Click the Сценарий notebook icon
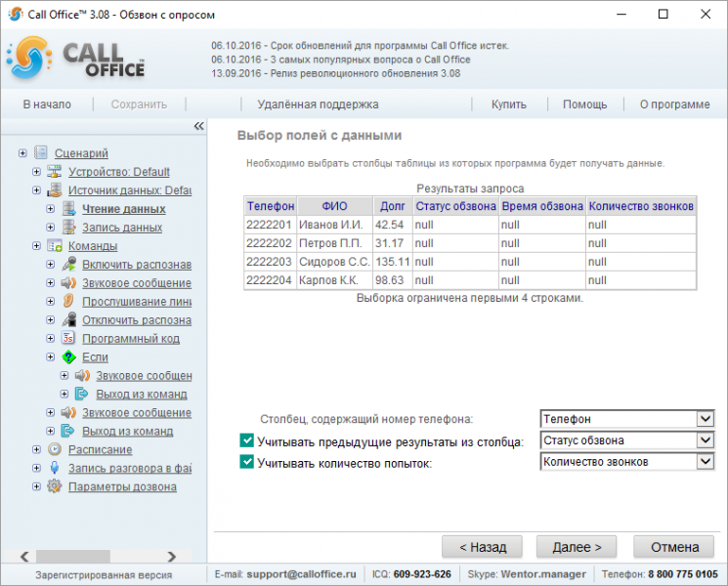Screen dimensions: 728x586 coord(41,152)
